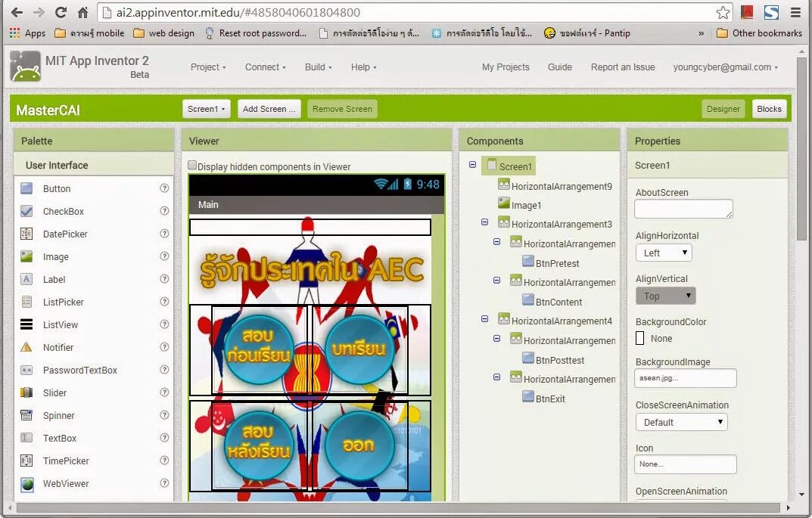This screenshot has height=518, width=812.
Task: Open the Build menu
Action: pos(318,67)
